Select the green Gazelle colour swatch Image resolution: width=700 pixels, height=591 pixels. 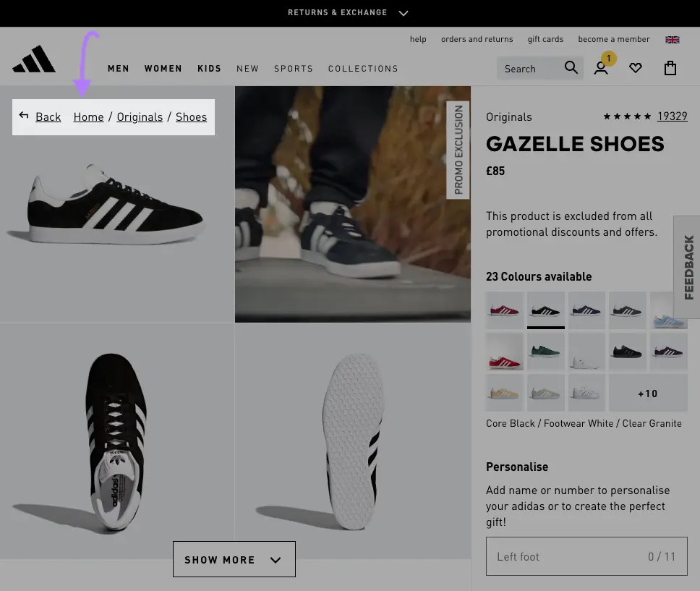[545, 352]
